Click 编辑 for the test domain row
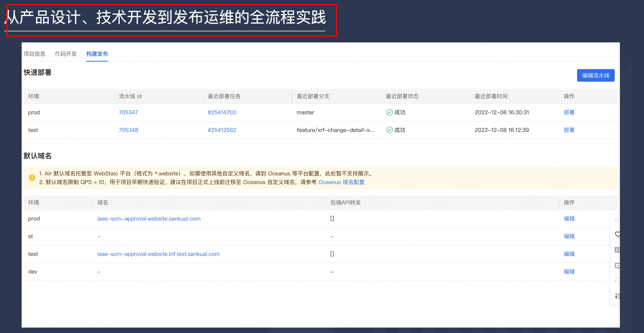This screenshot has height=333, width=644. [x=569, y=254]
